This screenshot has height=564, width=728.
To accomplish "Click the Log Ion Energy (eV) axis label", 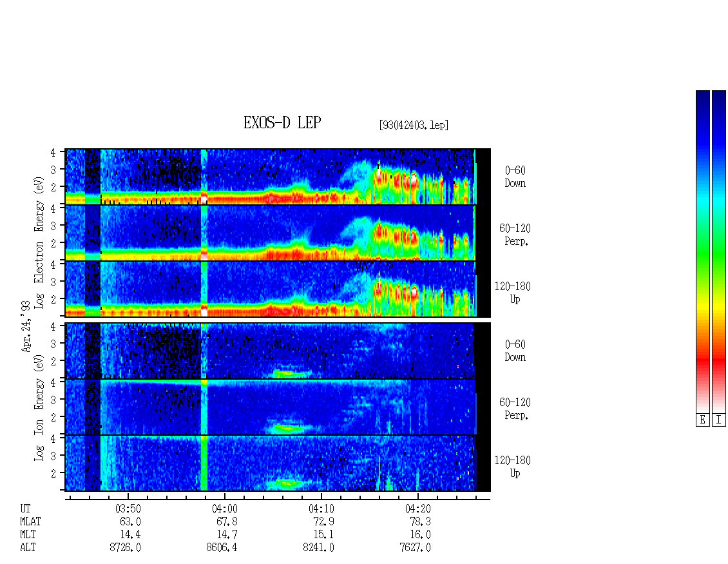I will (39, 408).
